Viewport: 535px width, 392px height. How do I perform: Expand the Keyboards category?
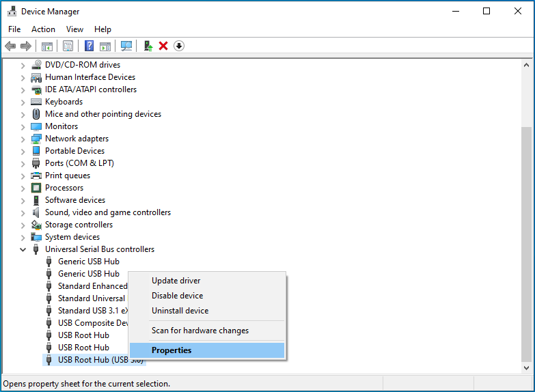tap(23, 102)
